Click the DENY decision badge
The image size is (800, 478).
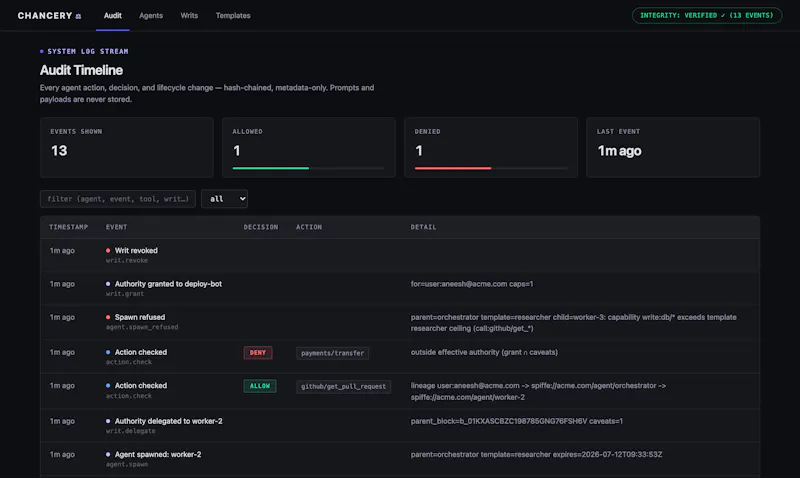pyautogui.click(x=258, y=353)
